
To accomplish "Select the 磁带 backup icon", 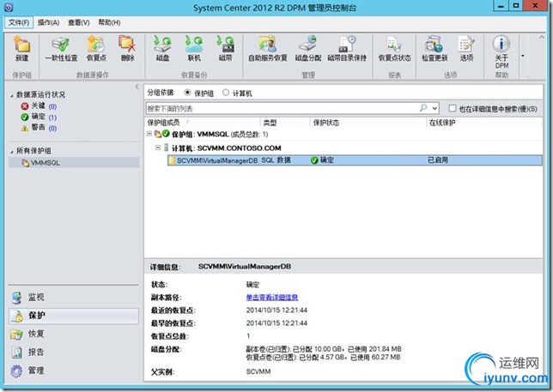I will (225, 49).
